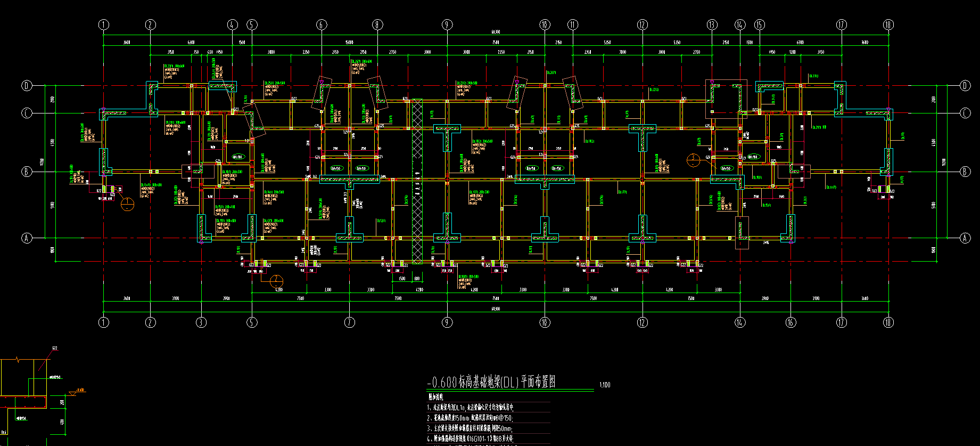Click right-side axis bubble B

tap(965, 172)
